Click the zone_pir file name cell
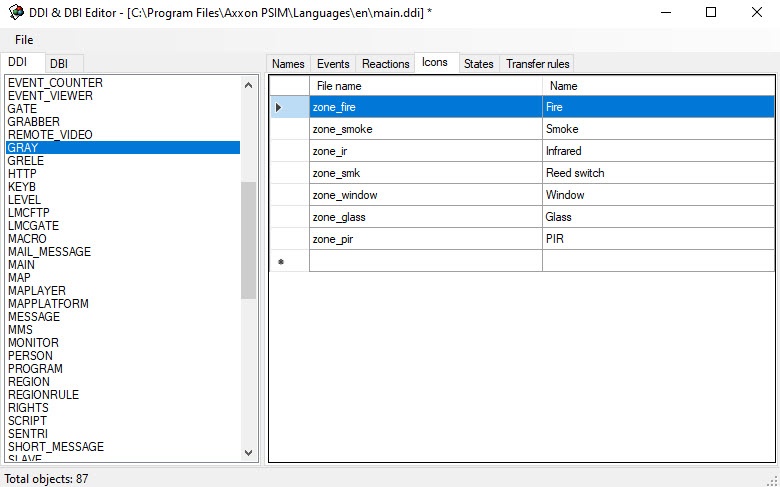Screen dimensions: 780x487 tap(426, 239)
